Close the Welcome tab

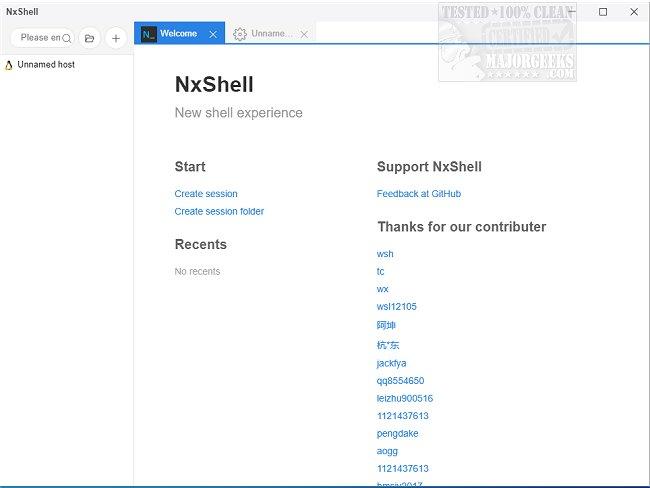click(x=213, y=34)
